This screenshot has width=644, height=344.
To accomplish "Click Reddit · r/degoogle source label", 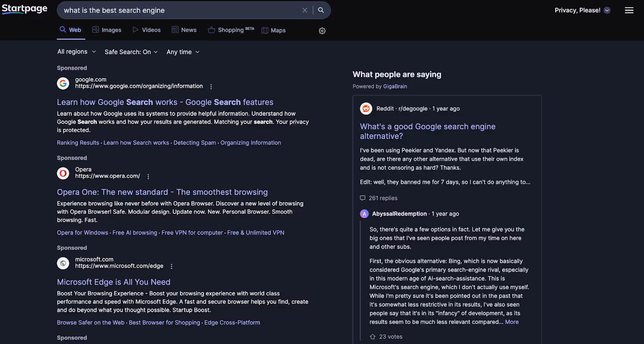I will pos(402,109).
